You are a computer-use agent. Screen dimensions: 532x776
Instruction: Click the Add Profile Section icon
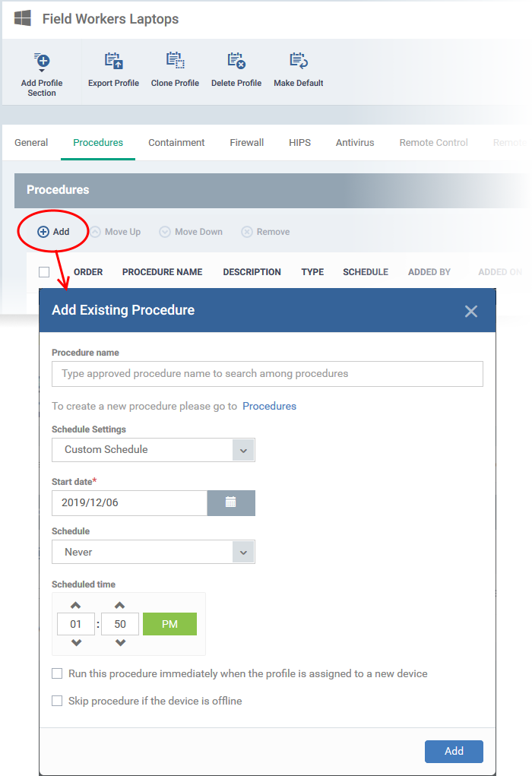[42, 62]
